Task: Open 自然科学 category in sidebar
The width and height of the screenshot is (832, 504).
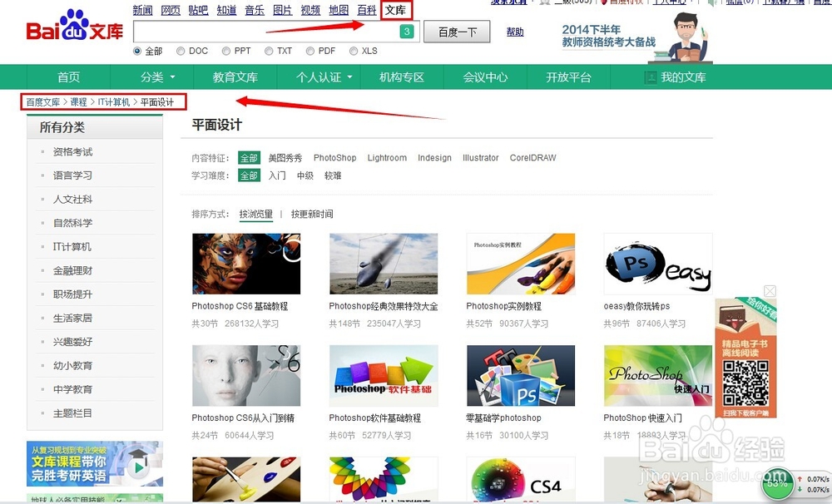Action: coord(72,224)
